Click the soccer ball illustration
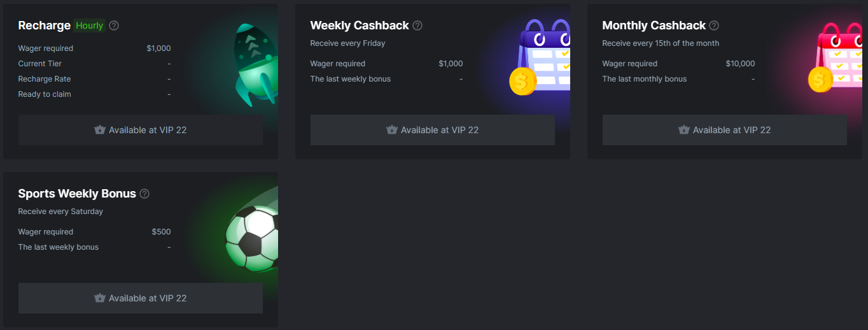This screenshot has height=330, width=868. [x=252, y=238]
